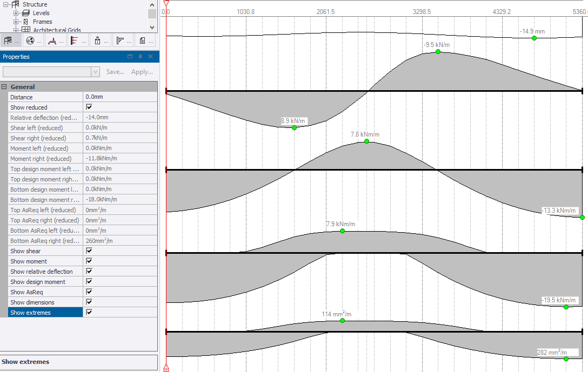
Task: Expand the Architectural Grids node
Action: click(15, 29)
